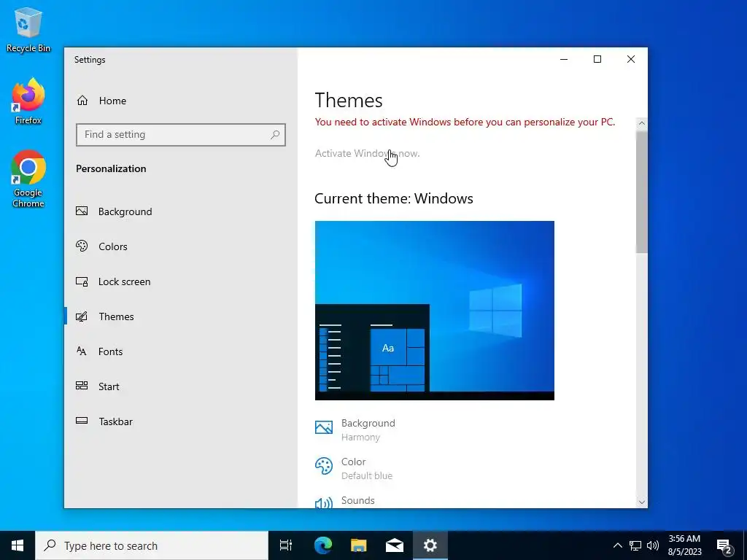Click the scroll down arrow in the Themes pane
Image resolution: width=747 pixels, height=560 pixels.
[642, 502]
